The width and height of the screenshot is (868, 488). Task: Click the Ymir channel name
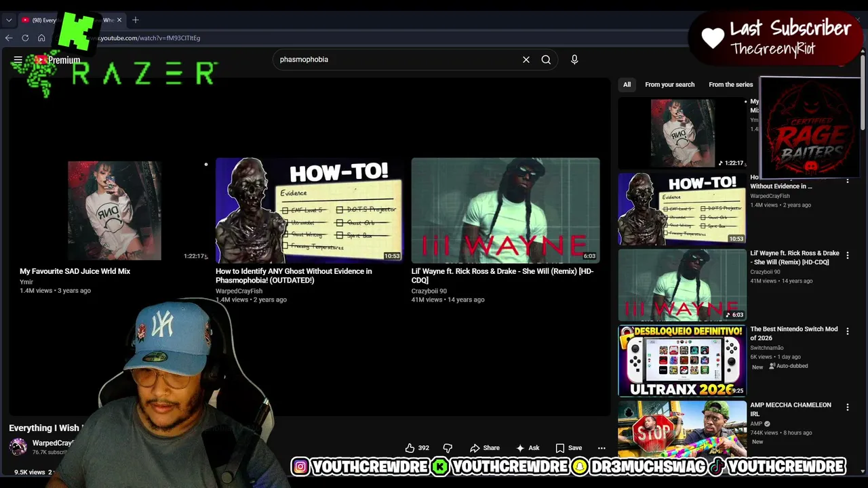pos(26,282)
